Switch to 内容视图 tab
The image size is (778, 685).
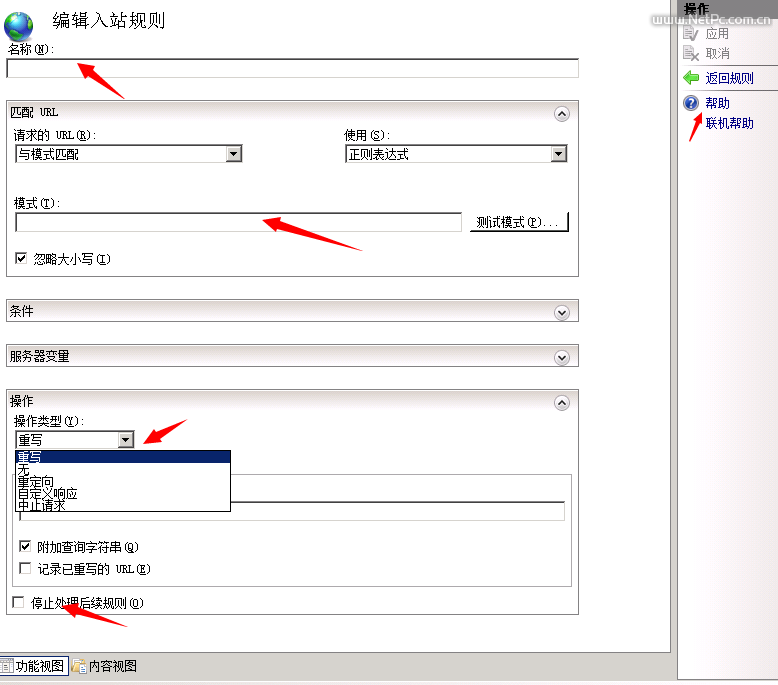tap(104, 666)
